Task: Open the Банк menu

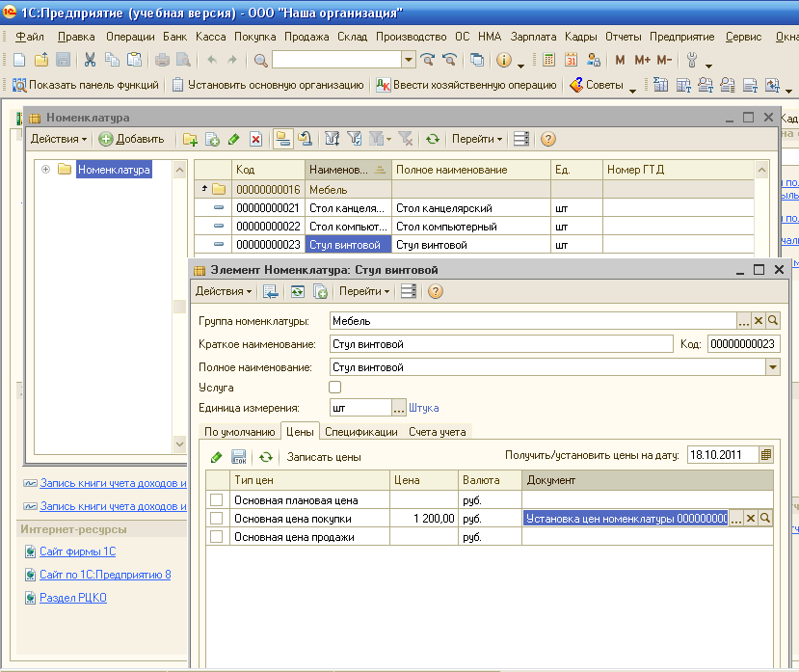Action: pyautogui.click(x=174, y=37)
